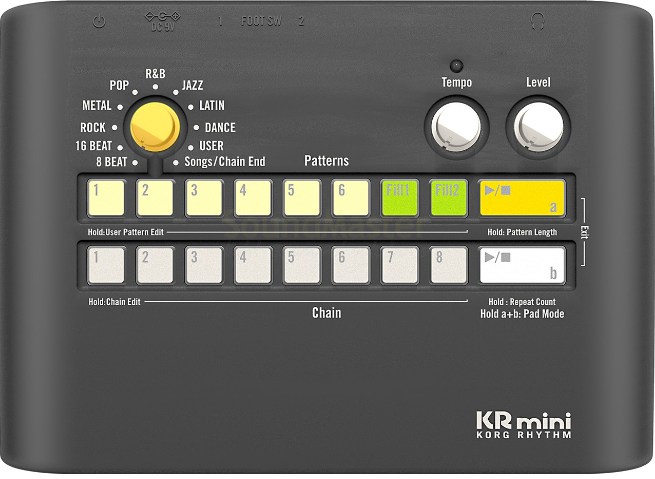The image size is (655, 479).
Task: Choose the DANCE genre position
Action: coord(220,127)
